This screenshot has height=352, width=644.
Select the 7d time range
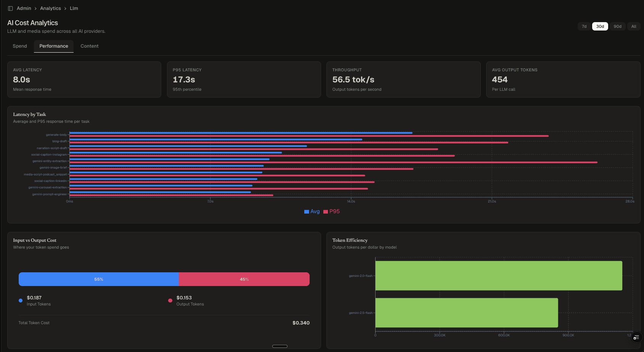click(584, 26)
